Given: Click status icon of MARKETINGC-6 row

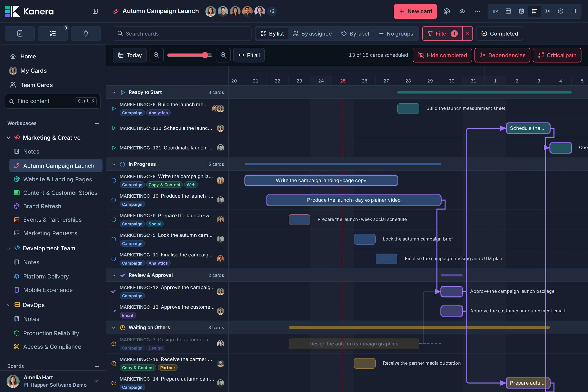Looking at the screenshot, I should 114,108.
